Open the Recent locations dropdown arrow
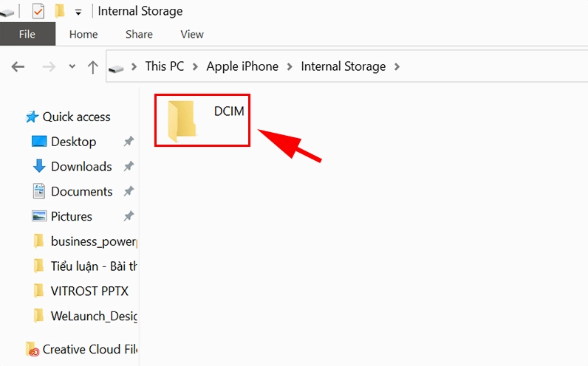588x366 pixels. tap(72, 66)
